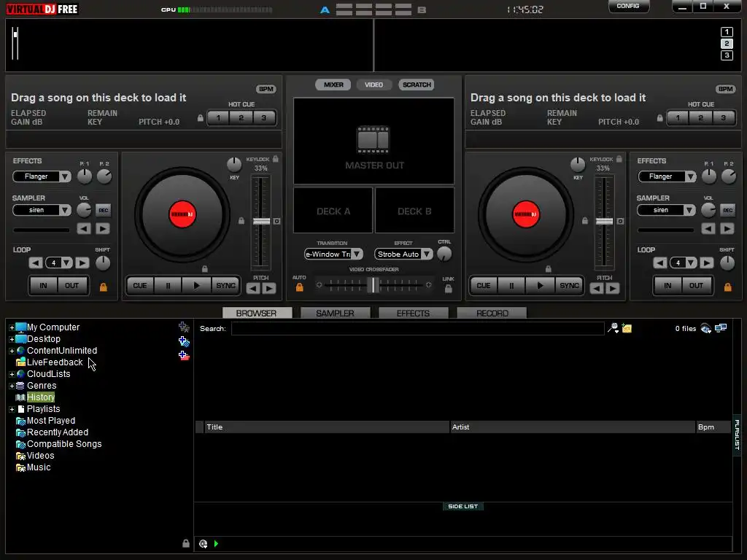Switch center panel to SCRATCH
The image size is (747, 560).
tap(417, 85)
